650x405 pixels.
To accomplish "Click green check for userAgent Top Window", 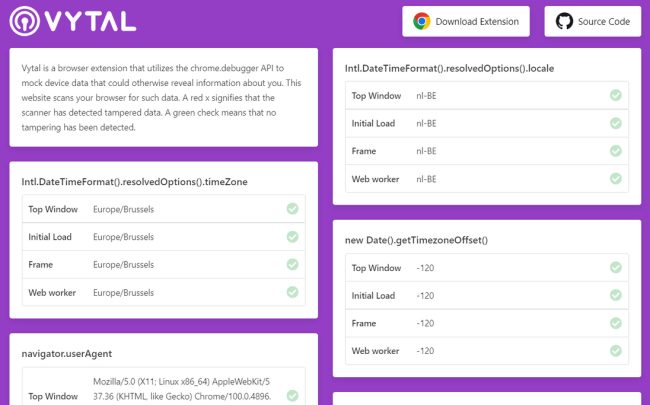I will (292, 395).
